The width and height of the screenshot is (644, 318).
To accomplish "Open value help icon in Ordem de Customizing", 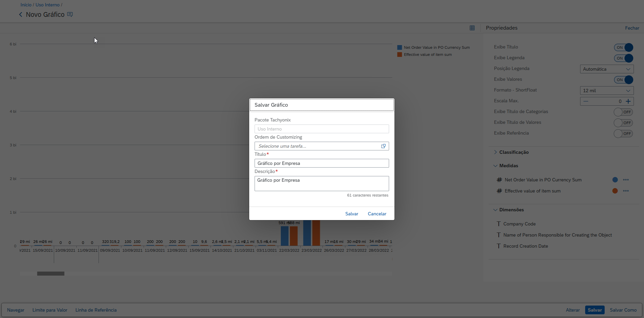I will click(x=383, y=146).
